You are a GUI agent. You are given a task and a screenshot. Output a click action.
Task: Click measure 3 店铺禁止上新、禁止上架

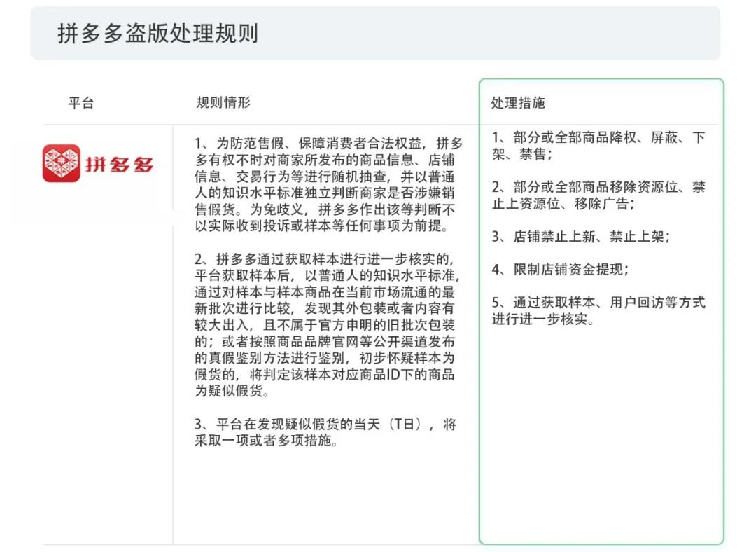pyautogui.click(x=581, y=237)
